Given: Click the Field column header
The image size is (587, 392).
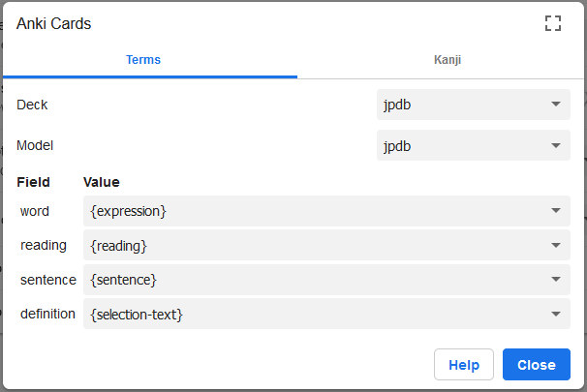Looking at the screenshot, I should click(33, 182).
